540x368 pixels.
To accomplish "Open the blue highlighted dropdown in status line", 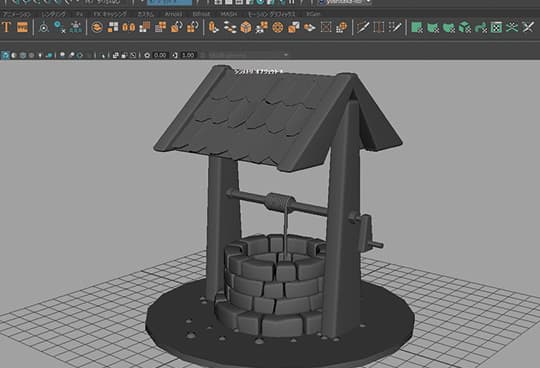I will (170, 2).
